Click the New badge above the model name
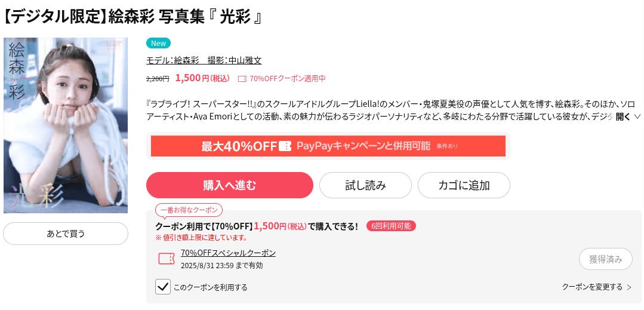Screen dimensions: 644x310 [x=158, y=43]
